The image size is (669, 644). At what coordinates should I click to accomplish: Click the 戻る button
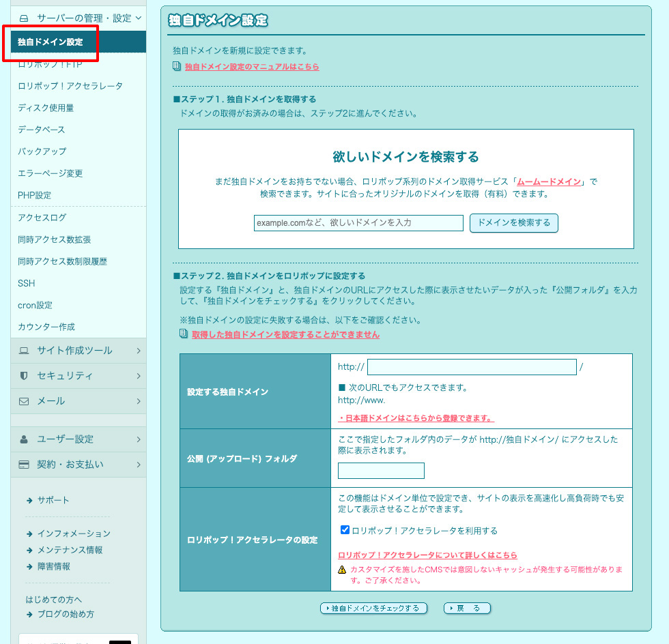467,608
